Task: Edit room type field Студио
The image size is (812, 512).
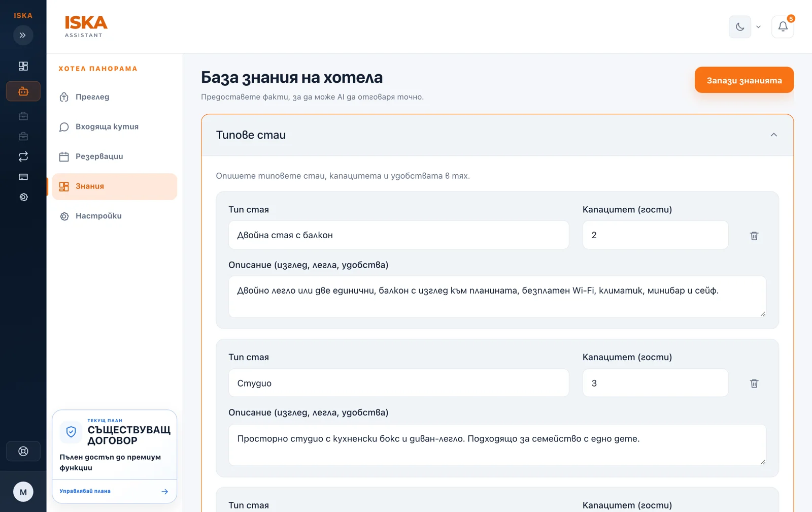Action: [398, 383]
